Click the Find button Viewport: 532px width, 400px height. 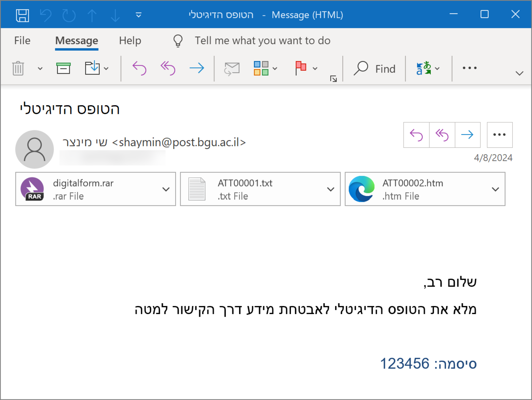tap(374, 69)
